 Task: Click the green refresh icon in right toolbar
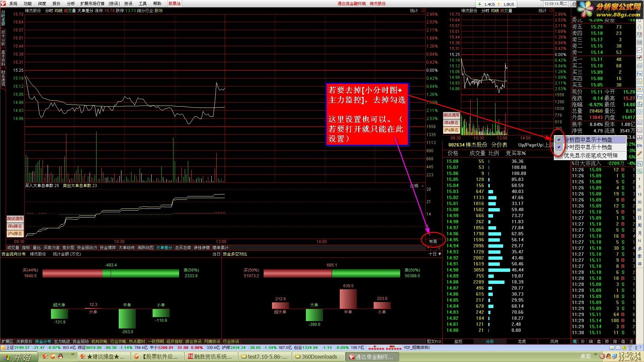click(640, 171)
